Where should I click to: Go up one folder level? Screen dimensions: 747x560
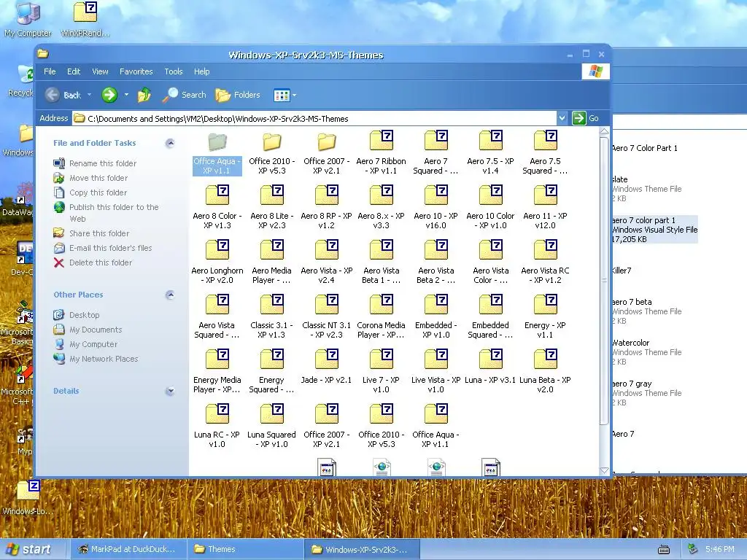tap(144, 95)
